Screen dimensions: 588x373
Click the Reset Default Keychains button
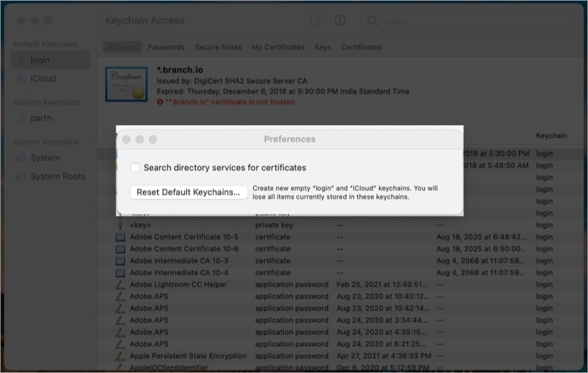pyautogui.click(x=189, y=192)
